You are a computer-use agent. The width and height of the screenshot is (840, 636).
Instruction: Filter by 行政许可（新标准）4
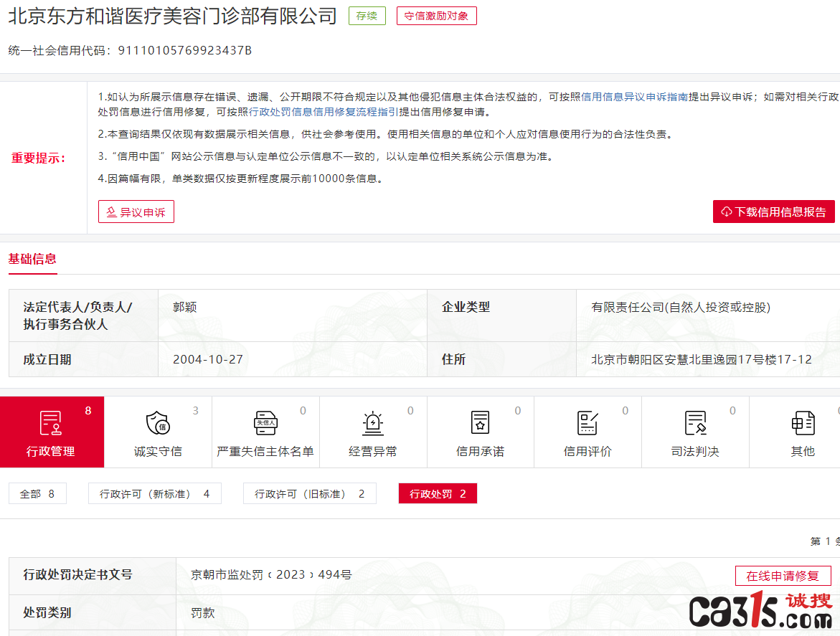(155, 493)
